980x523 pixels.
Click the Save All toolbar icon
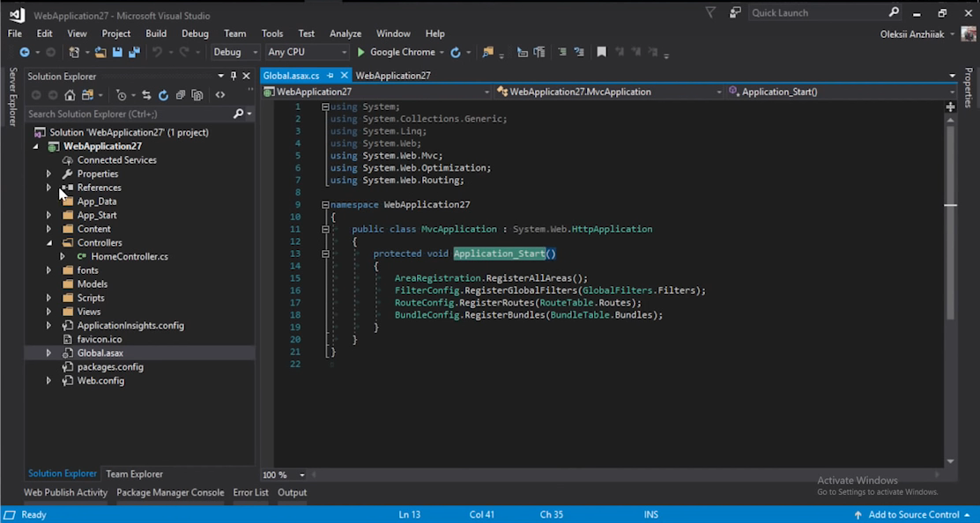point(134,53)
